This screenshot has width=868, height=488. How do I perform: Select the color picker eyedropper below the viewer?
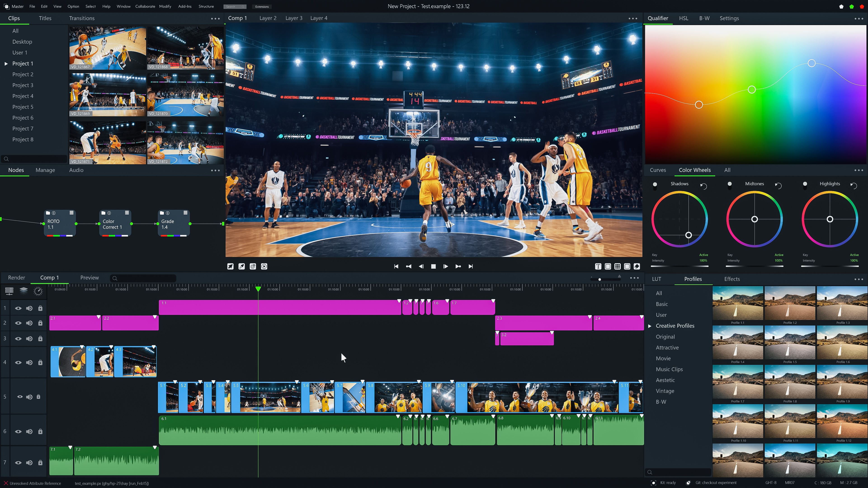[241, 266]
